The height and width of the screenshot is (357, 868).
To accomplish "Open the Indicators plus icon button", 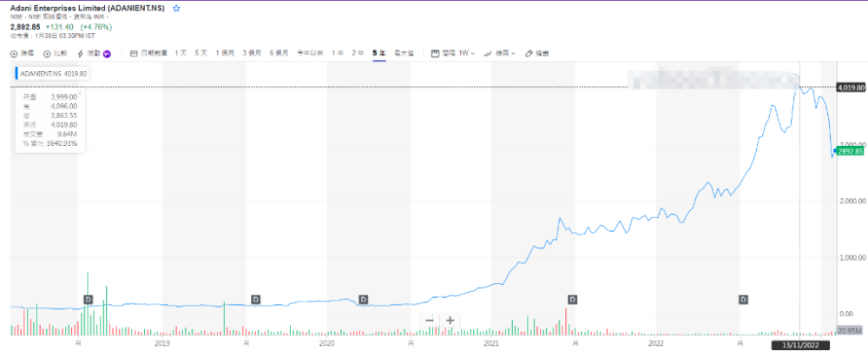I will click(23, 53).
